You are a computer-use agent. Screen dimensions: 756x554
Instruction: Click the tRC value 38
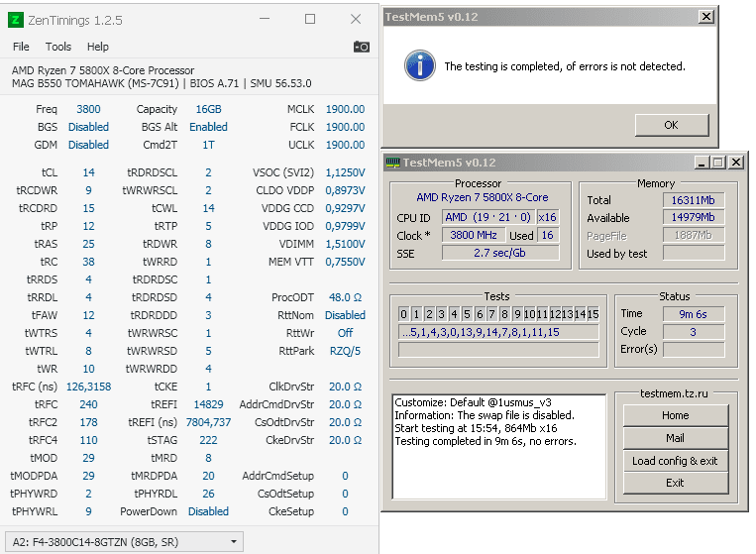click(89, 262)
